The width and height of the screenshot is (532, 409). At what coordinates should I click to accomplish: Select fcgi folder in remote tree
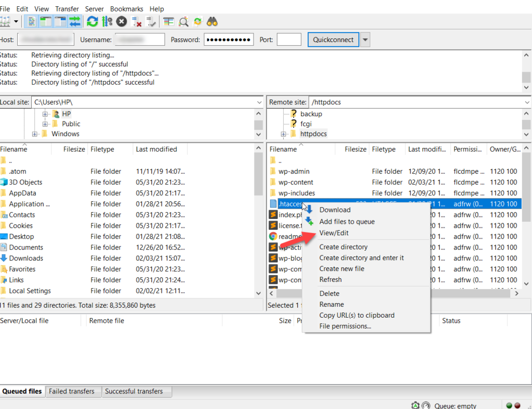305,124
